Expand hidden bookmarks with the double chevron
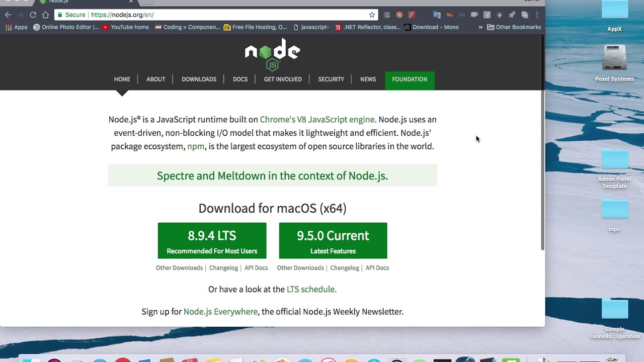The height and width of the screenshot is (362, 644). click(480, 27)
